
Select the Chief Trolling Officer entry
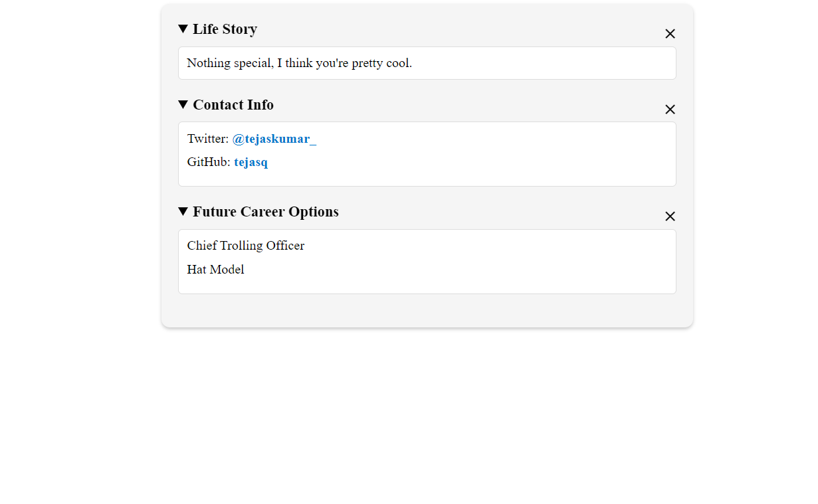tap(245, 246)
